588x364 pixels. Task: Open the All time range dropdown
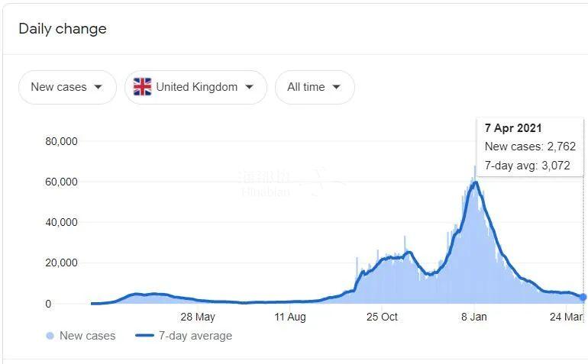pyautogui.click(x=315, y=87)
